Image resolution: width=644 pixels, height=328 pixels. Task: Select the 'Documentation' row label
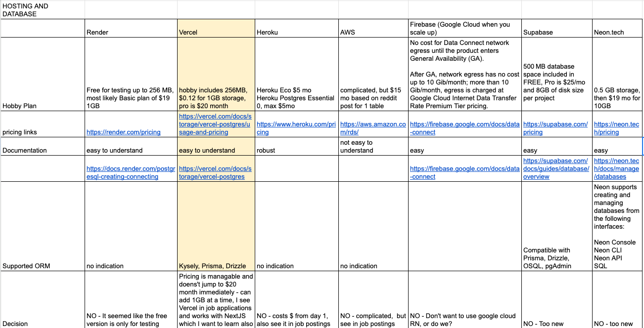tap(43, 146)
